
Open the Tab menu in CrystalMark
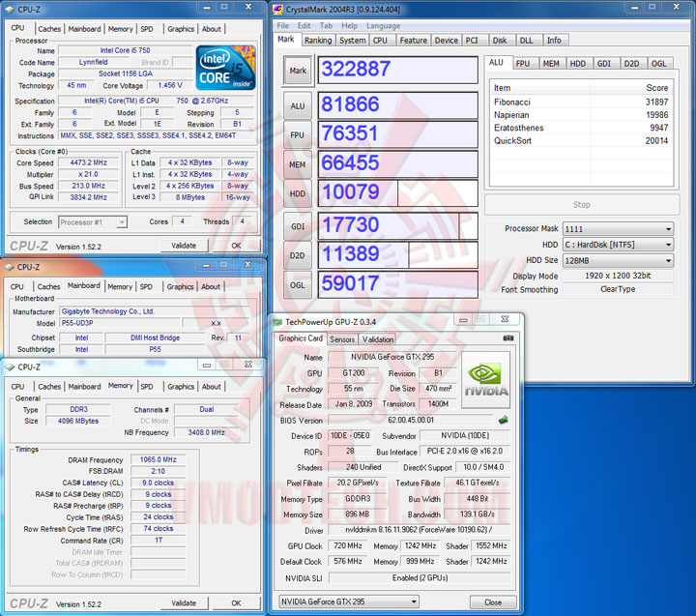point(326,26)
